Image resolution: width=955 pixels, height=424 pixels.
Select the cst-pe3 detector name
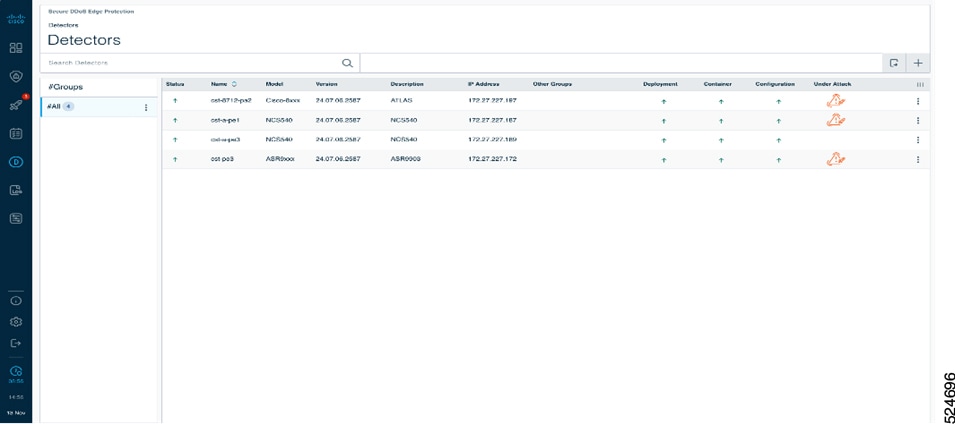[224, 159]
